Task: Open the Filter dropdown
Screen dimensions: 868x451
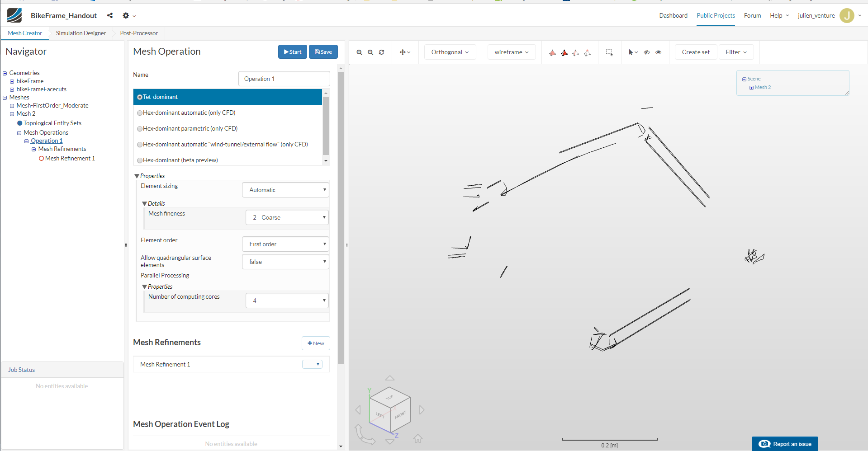Action: 736,52
